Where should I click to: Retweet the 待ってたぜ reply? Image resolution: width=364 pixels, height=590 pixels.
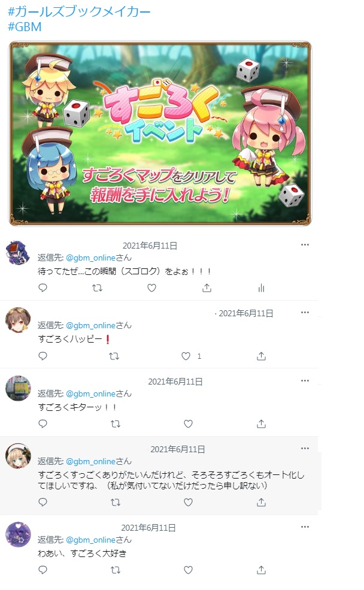tap(98, 288)
